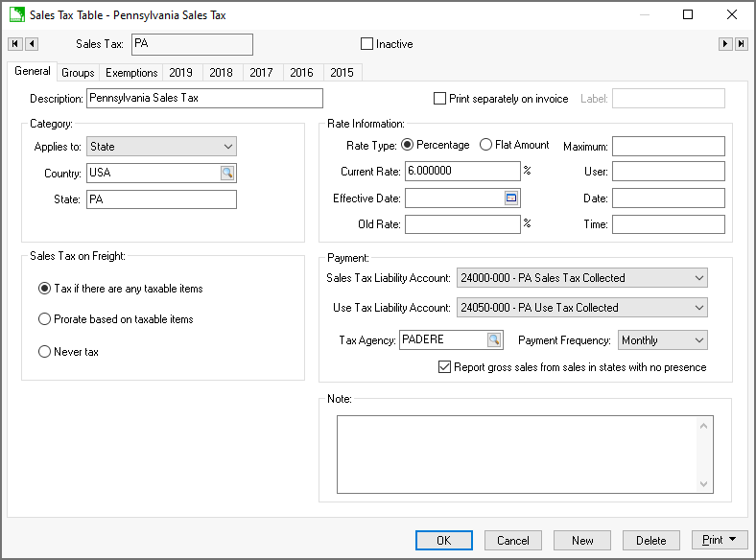Expand the Payment Frequency dropdown
This screenshot has width=756, height=560.
point(697,340)
